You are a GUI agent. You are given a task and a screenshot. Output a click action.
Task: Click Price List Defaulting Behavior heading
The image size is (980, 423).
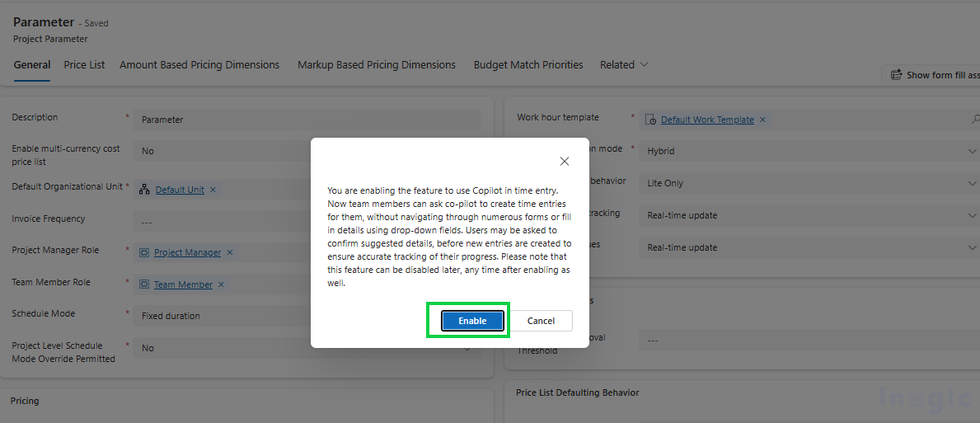click(x=578, y=392)
